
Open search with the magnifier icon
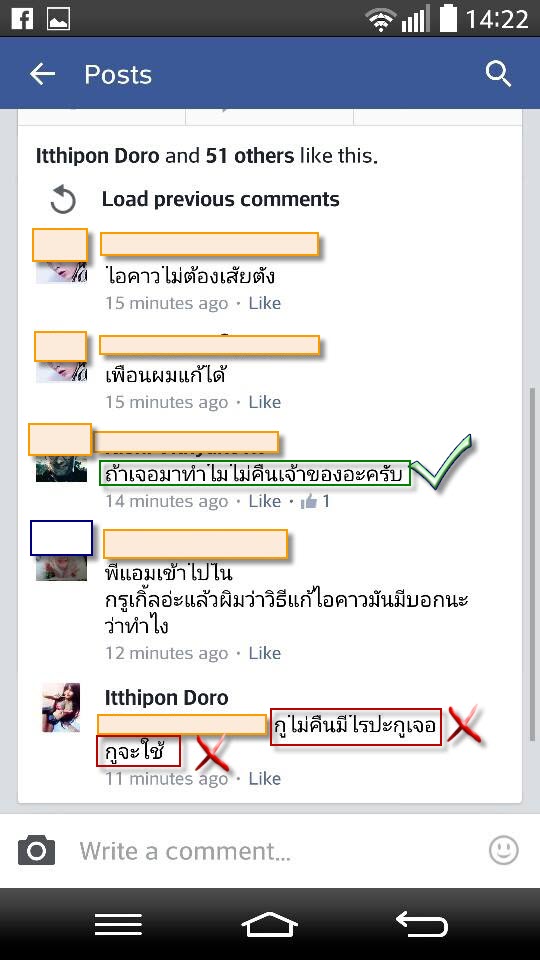498,75
